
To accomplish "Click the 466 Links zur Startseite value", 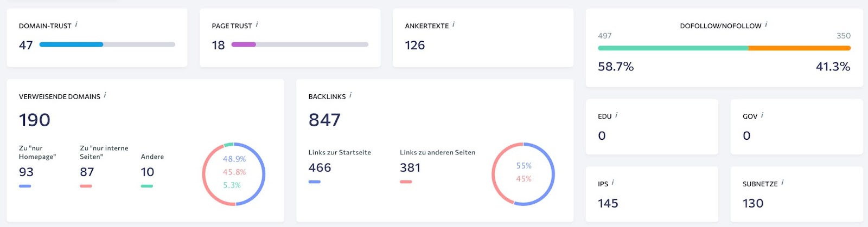I will coord(320,168).
